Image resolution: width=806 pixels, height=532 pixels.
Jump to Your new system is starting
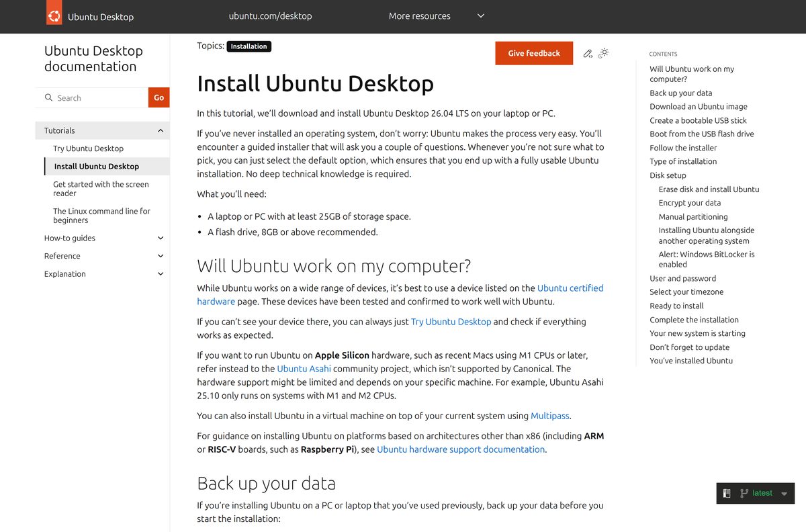point(697,333)
